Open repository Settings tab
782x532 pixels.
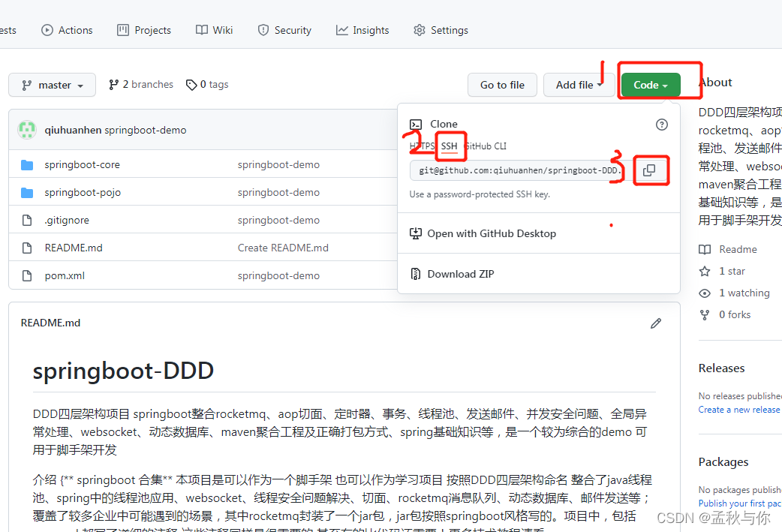[441, 30]
